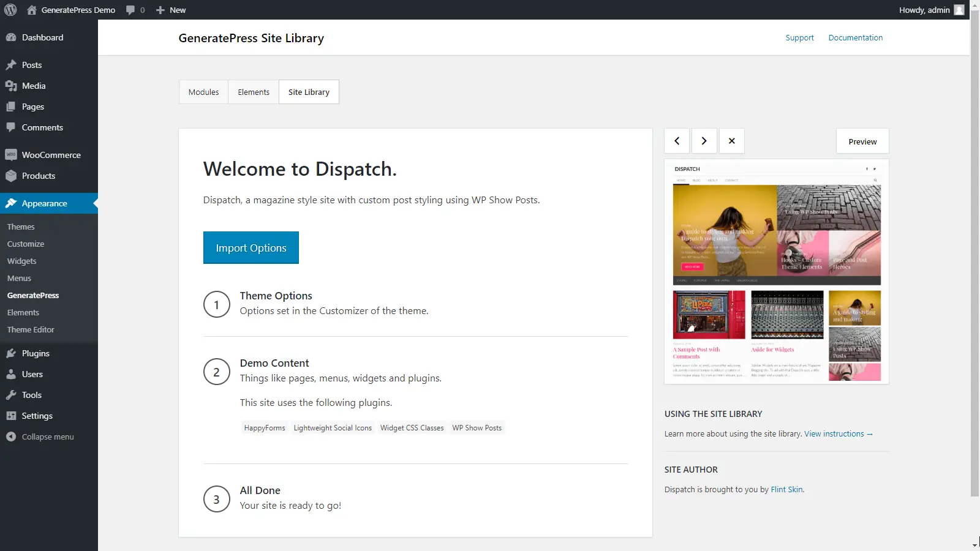The height and width of the screenshot is (551, 980).
Task: Open Themes submenu item
Action: (x=21, y=227)
